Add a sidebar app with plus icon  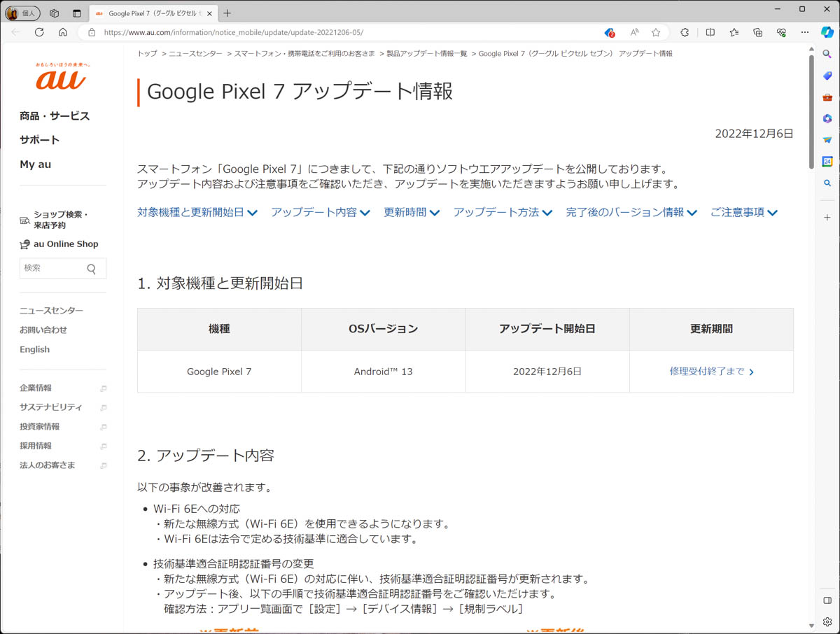(827, 218)
